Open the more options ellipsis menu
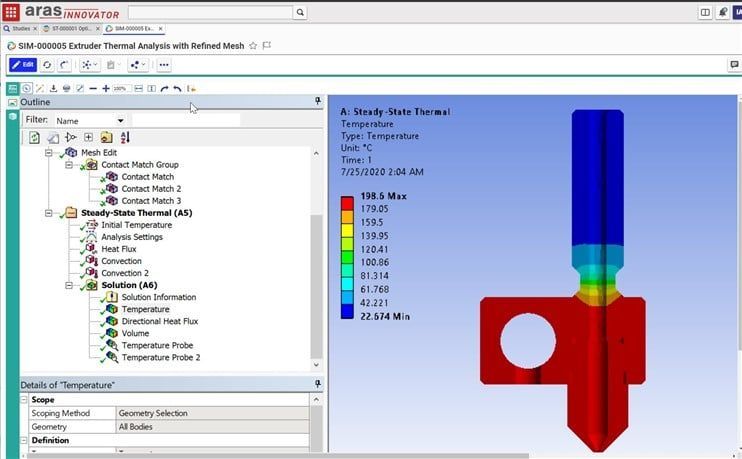 (164, 65)
